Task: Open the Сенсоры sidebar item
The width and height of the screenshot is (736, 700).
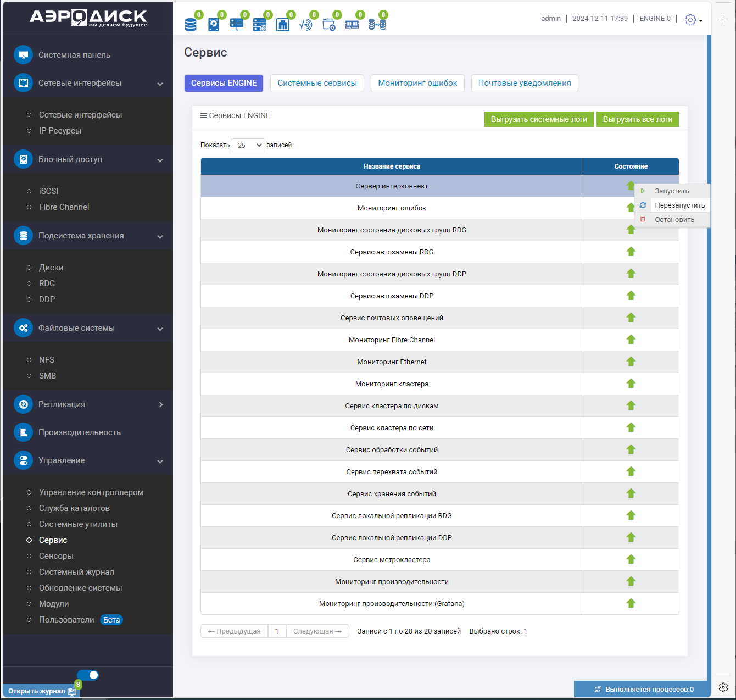Action: click(56, 556)
